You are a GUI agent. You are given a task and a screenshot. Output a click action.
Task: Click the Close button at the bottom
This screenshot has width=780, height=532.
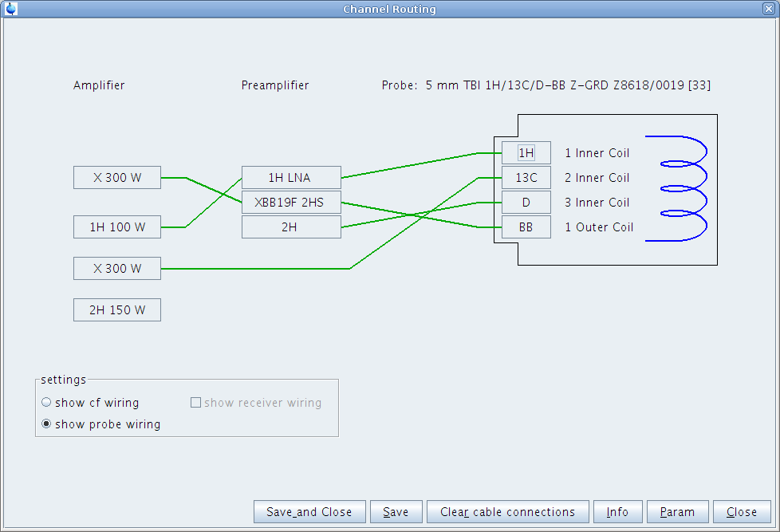coord(741,512)
